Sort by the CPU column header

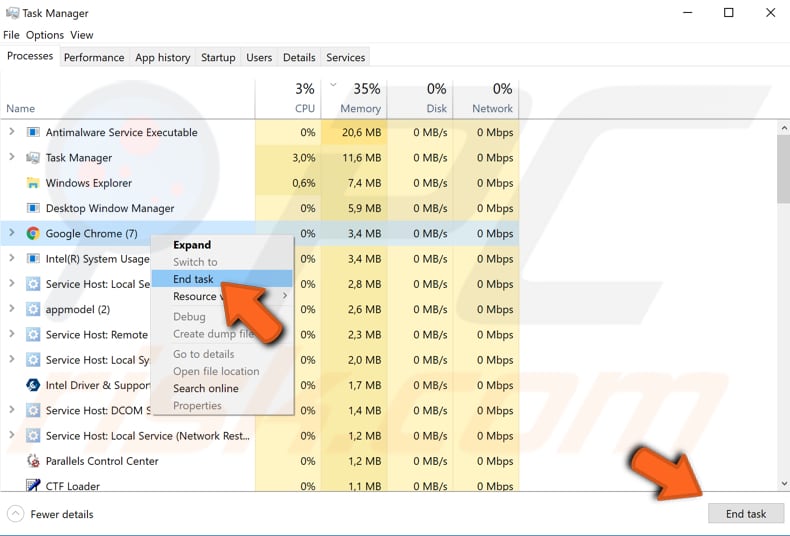tap(288, 99)
